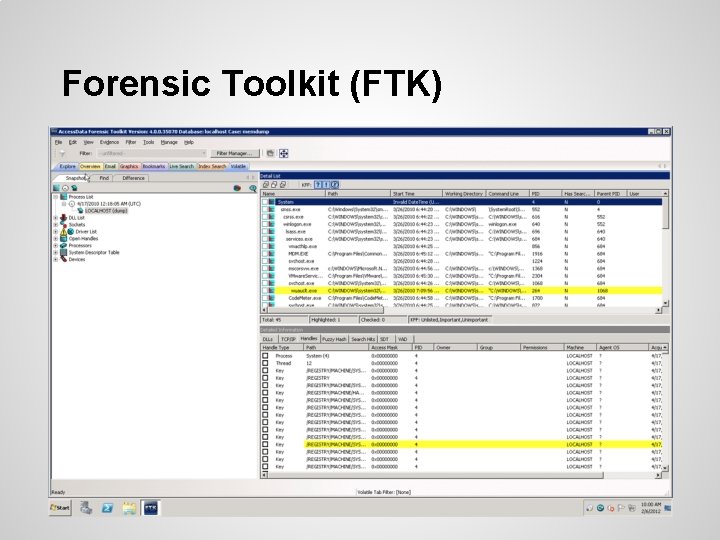Viewport: 720px width, 540px height.
Task: Check the highlighted yellow Key handle checkbox
Action: click(x=265, y=444)
